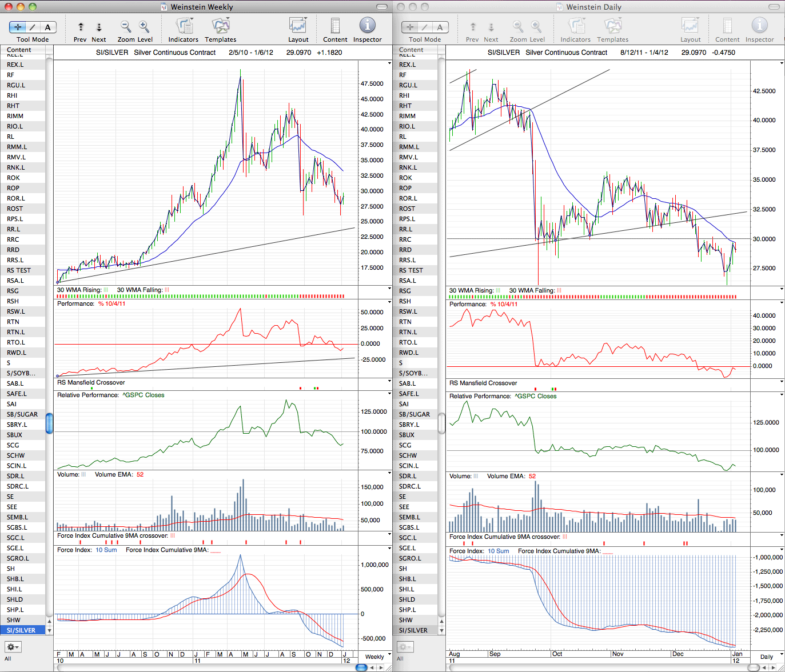Go to Next symbol in Weinstein Daily
785x672 pixels.
click(x=491, y=31)
